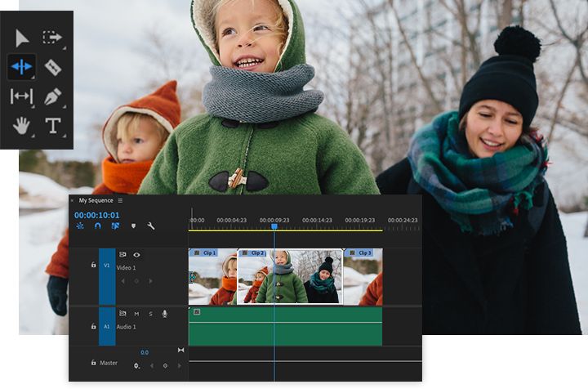Select Clip 2 in the timeline
This screenshot has width=588, height=389.
pos(290,277)
